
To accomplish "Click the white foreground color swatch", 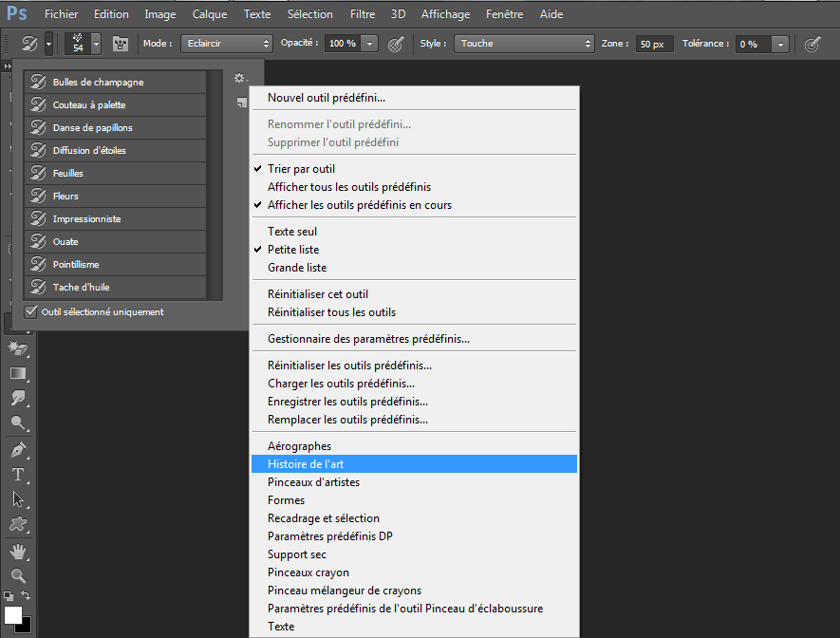I will tap(12, 614).
